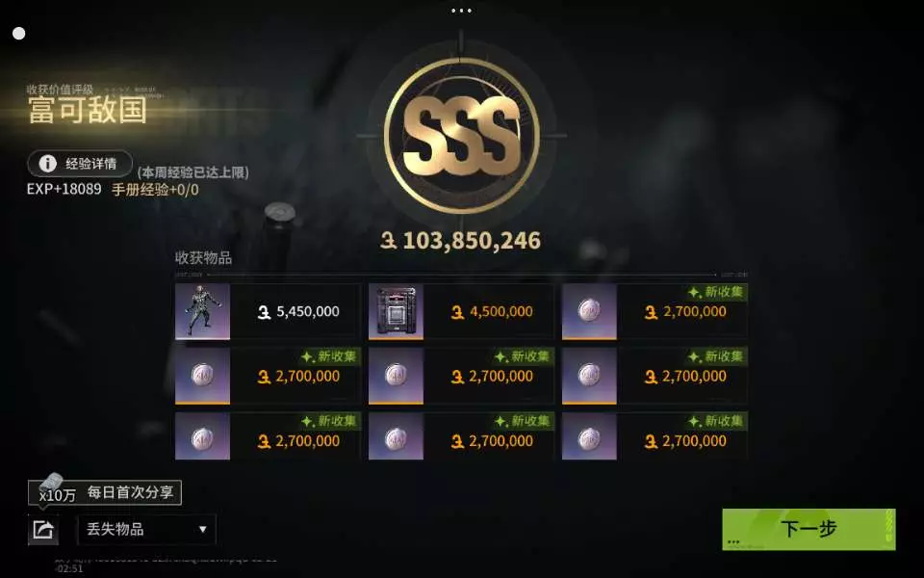
Task: Click the dropdown arrow beside 丢失物品
Action: pyautogui.click(x=203, y=529)
